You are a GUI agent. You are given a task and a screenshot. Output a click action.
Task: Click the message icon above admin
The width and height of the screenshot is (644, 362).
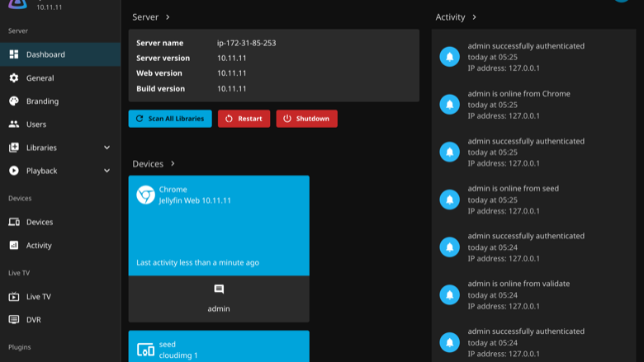pos(219,289)
